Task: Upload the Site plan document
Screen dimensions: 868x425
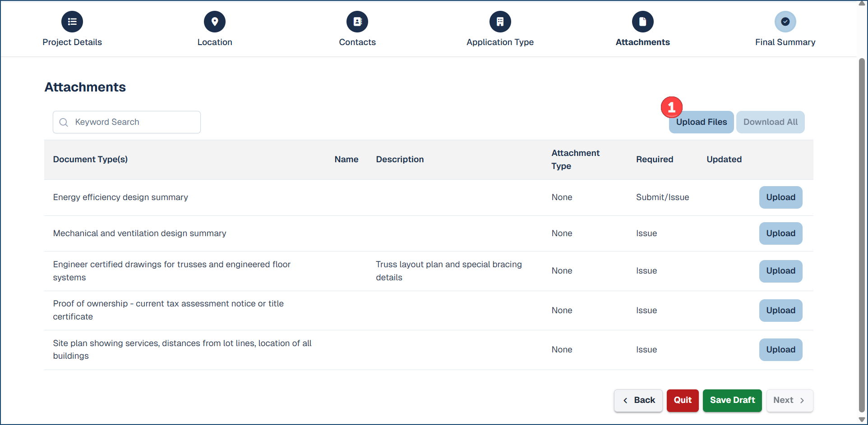Action: pos(780,350)
